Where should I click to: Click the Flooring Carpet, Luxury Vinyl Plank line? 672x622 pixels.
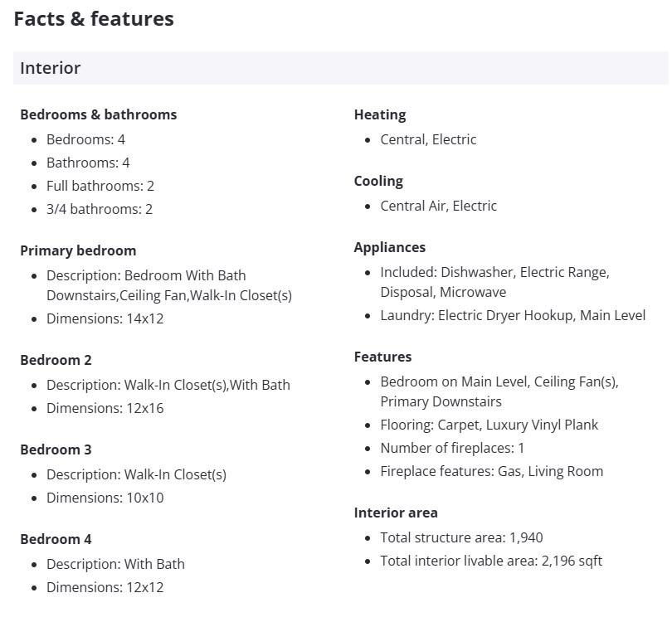(x=489, y=425)
